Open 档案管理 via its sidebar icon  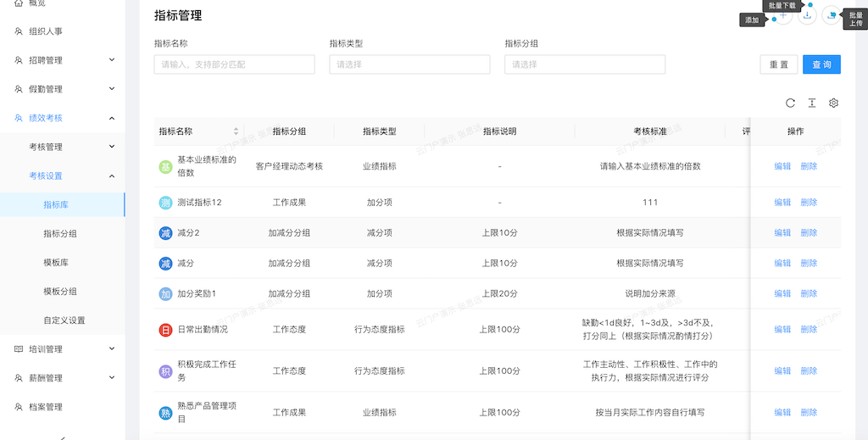pos(19,407)
